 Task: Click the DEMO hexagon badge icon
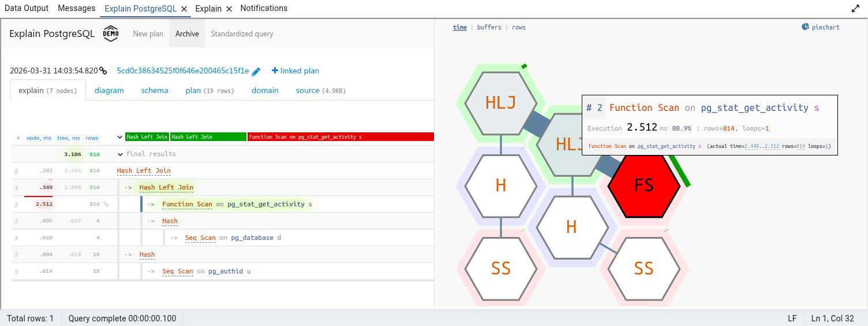click(x=111, y=34)
